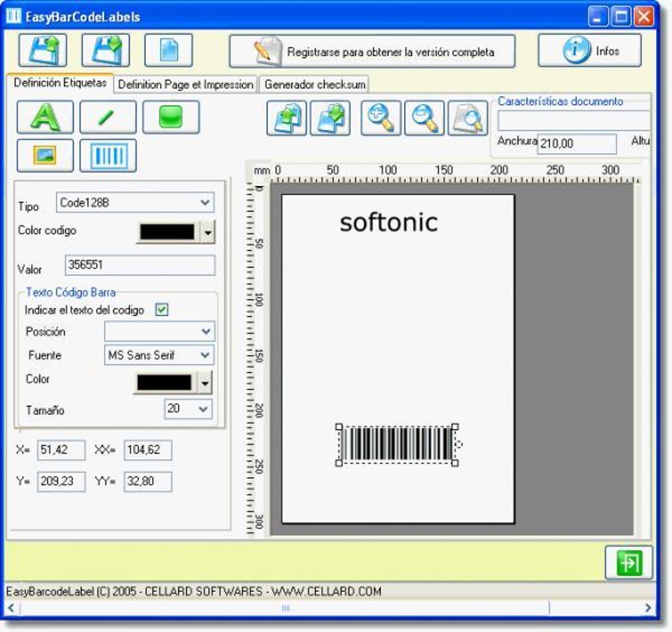Select the barcode tool
This screenshot has height=632, width=672.
coord(107,156)
